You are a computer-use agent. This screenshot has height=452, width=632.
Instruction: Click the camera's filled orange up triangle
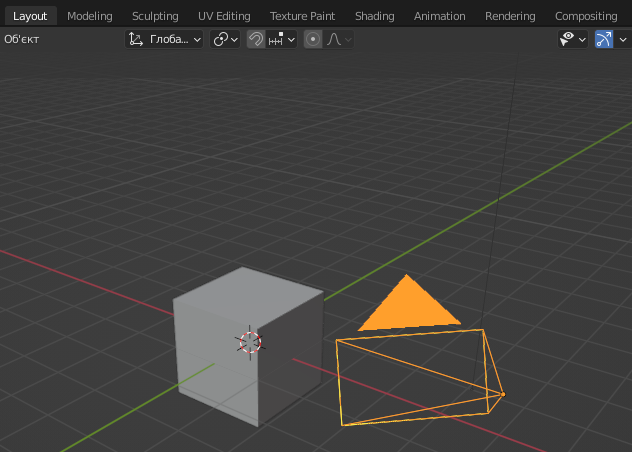pyautogui.click(x=408, y=306)
